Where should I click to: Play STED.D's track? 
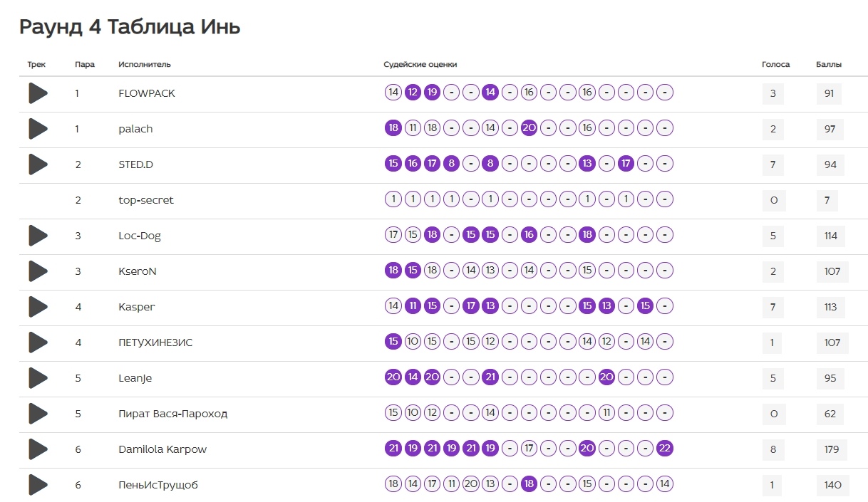point(38,164)
